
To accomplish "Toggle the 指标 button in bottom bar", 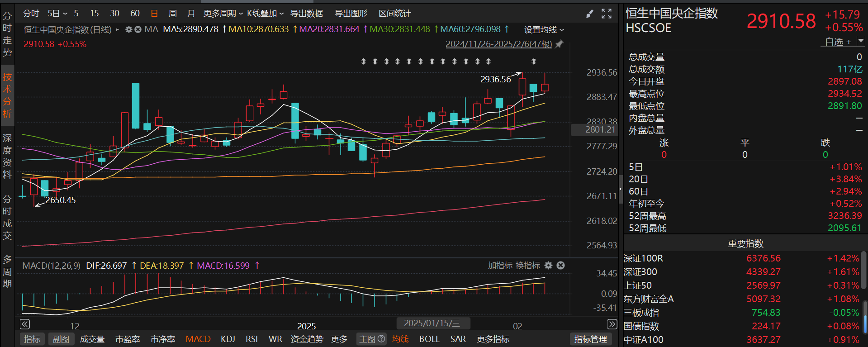I will coord(32,339).
